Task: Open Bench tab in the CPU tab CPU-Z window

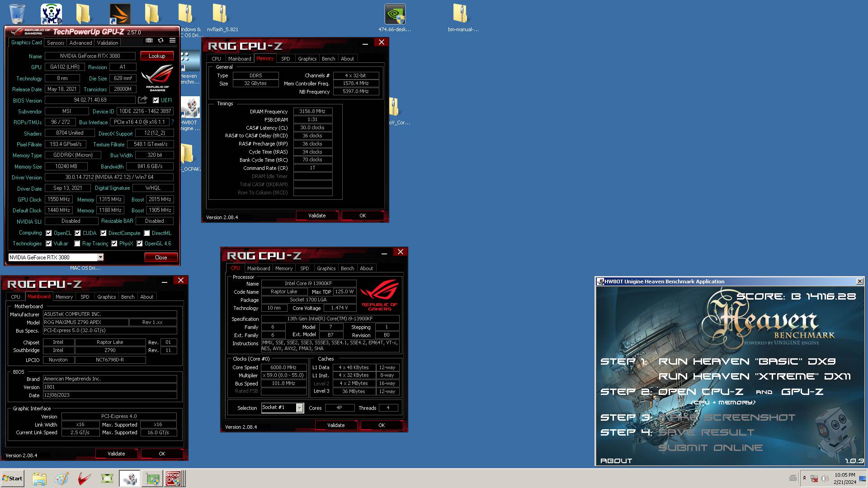Action: (347, 268)
